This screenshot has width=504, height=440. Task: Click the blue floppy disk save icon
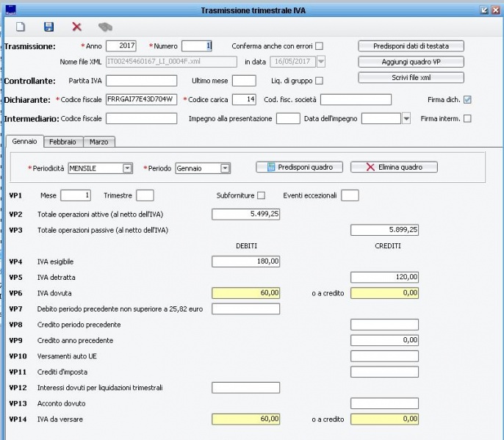49,26
